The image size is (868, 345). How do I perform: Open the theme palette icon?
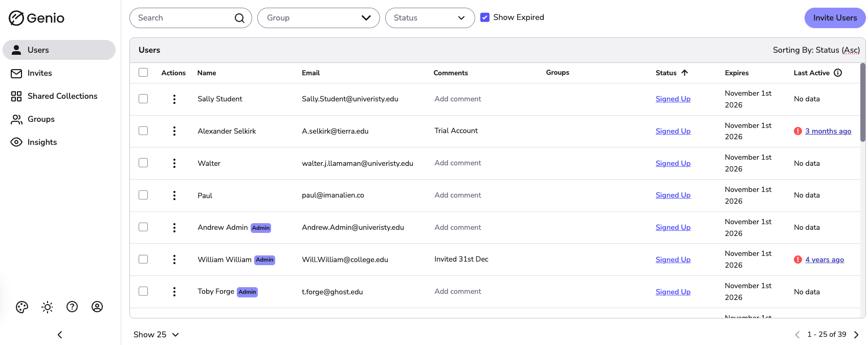(22, 307)
